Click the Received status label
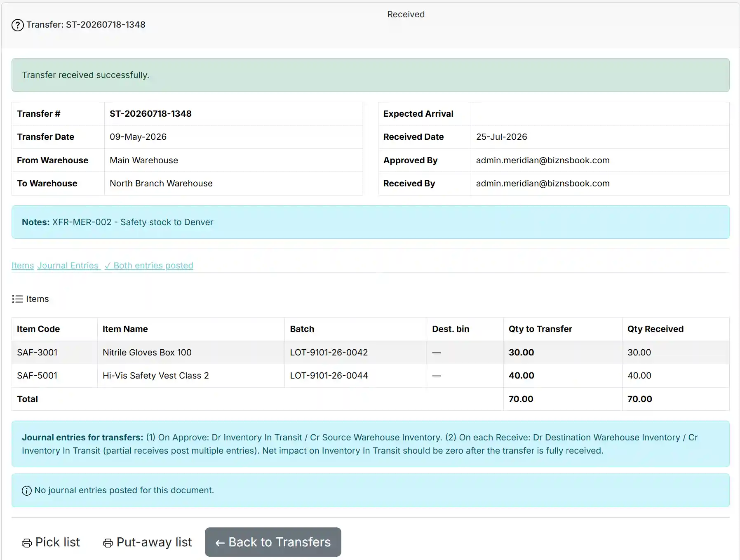Viewport: 740px width, 560px height. click(406, 14)
